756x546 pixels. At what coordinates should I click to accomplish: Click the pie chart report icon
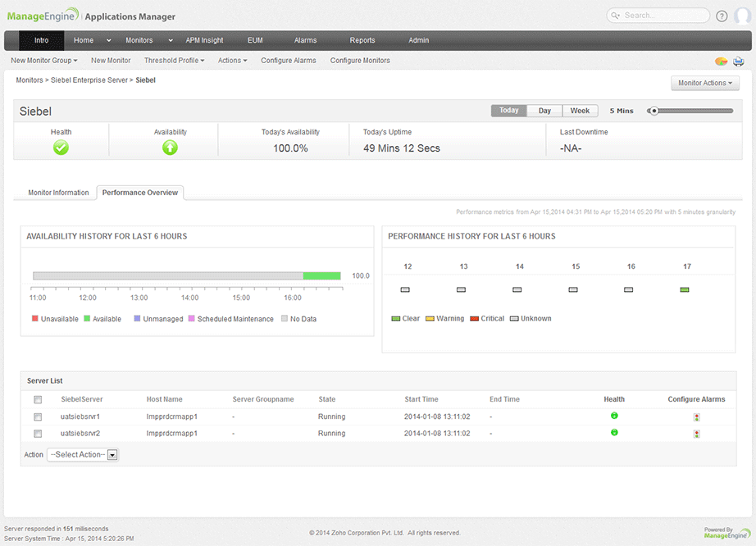[x=722, y=61]
